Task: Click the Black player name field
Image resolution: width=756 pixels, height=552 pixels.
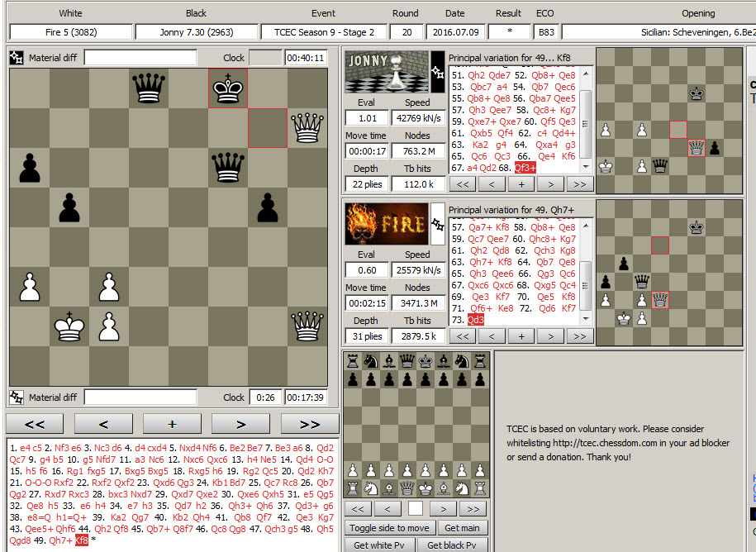Action: point(197,32)
